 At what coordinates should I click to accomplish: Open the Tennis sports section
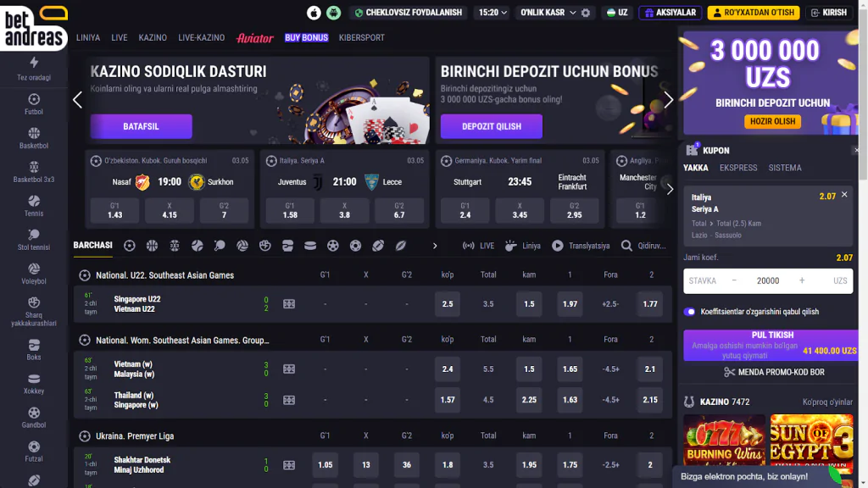(x=34, y=206)
